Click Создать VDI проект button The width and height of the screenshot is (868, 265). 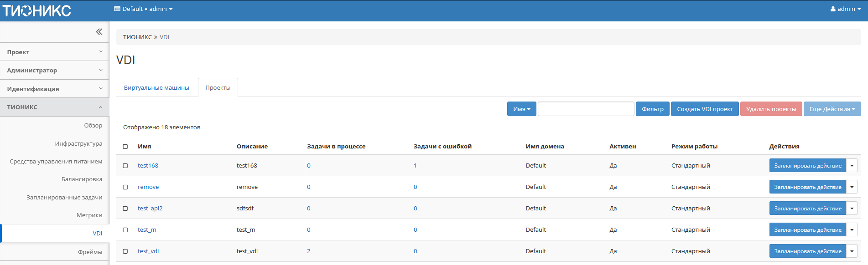(705, 109)
